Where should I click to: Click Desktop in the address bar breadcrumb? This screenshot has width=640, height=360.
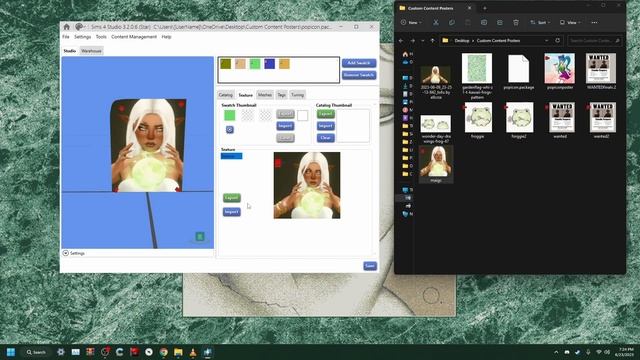[462, 41]
